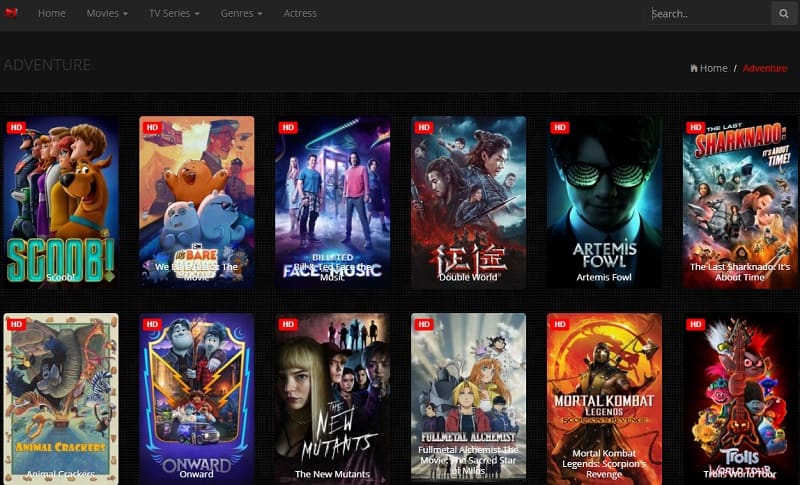Screen dimensions: 800x485
Task: Open The Last Sharknado poster
Action: (740, 202)
